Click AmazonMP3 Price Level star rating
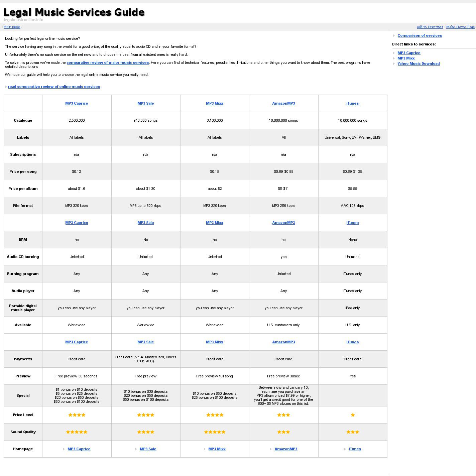The height and width of the screenshot is (476, 476). (x=283, y=415)
